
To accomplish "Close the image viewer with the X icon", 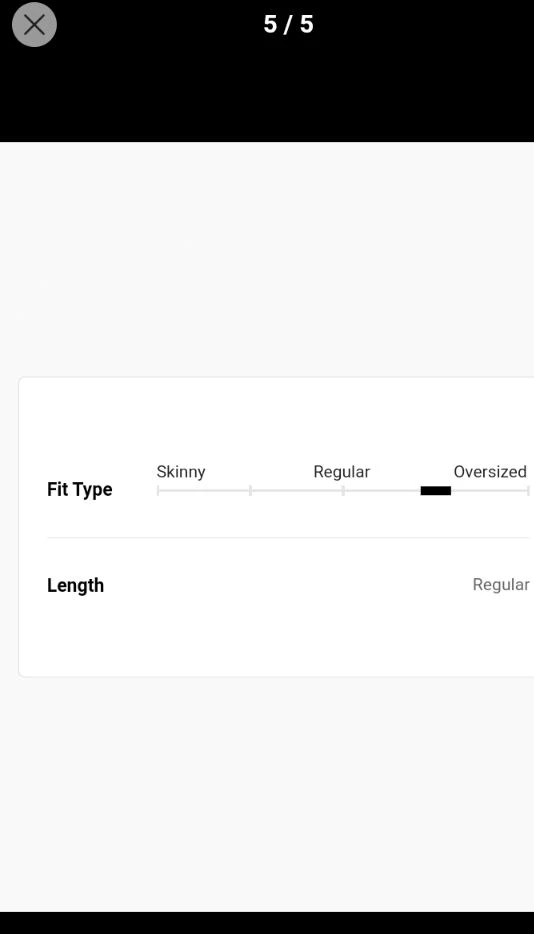I will [x=34, y=24].
